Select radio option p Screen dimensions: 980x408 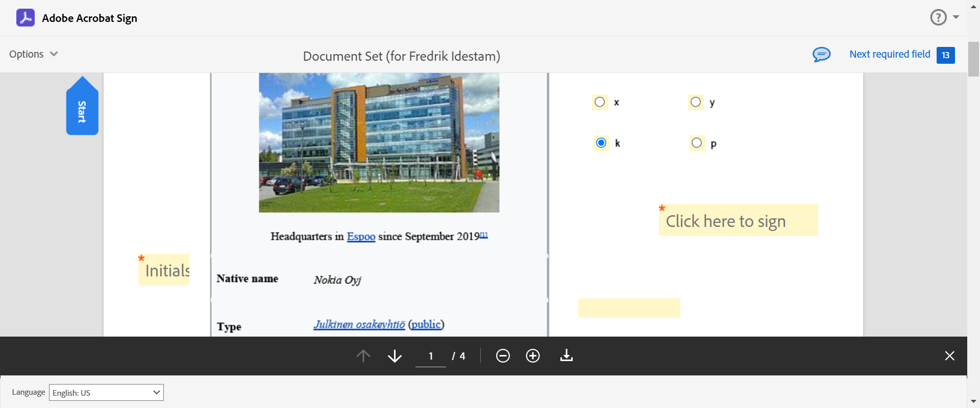pyautogui.click(x=697, y=143)
